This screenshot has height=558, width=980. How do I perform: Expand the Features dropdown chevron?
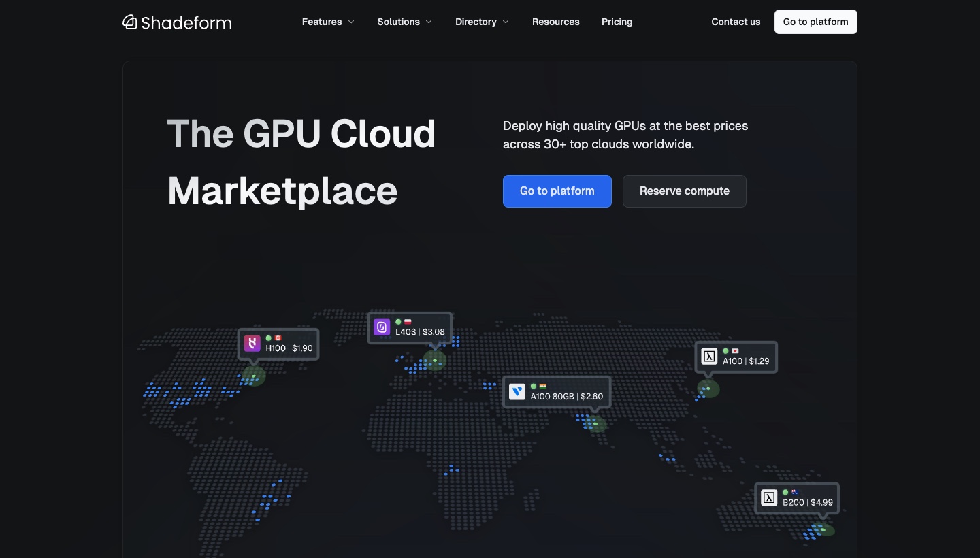point(351,22)
